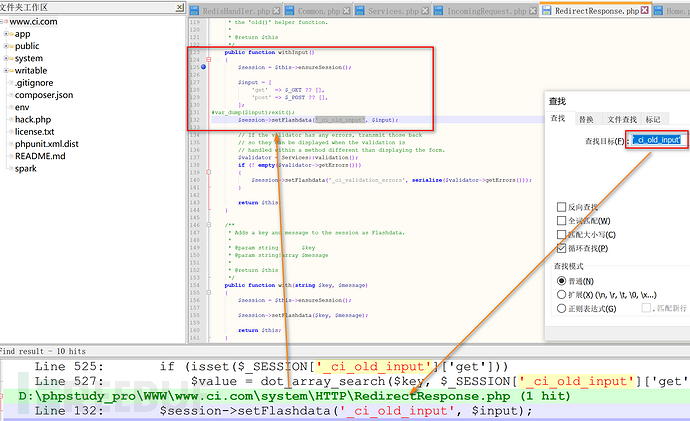Select the public folder label
Image resolution: width=690 pixels, height=421 pixels.
coord(27,46)
